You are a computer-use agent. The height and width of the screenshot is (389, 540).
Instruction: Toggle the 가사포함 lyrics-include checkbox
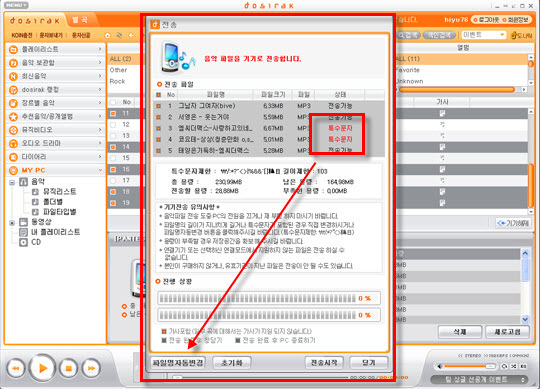click(164, 332)
